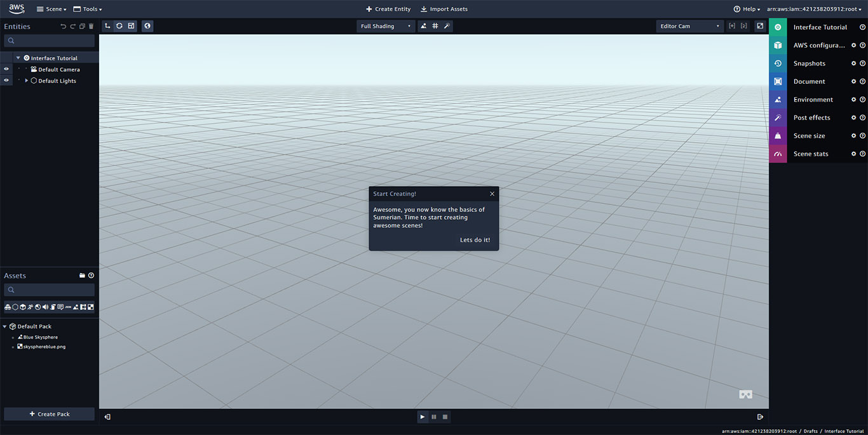868x435 pixels.
Task: Click the duplicate entity icon
Action: [x=82, y=26]
